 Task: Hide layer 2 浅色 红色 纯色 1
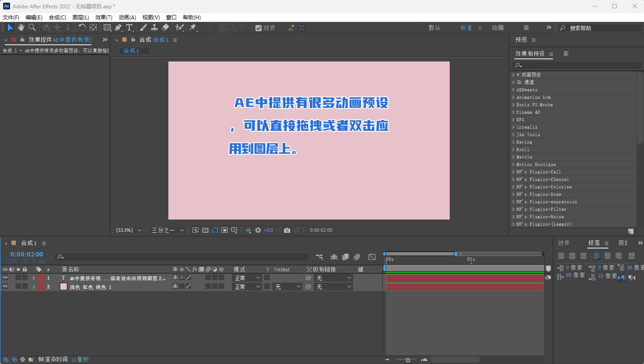click(5, 286)
